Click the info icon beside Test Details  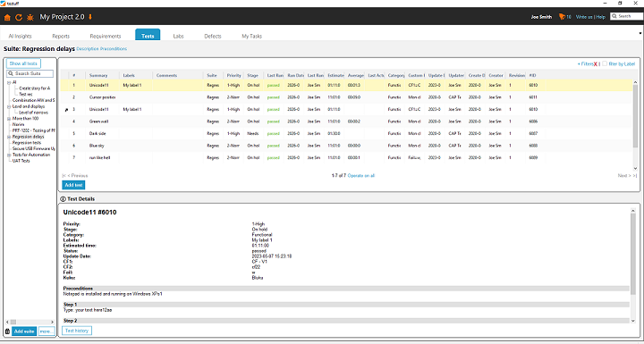tap(63, 198)
